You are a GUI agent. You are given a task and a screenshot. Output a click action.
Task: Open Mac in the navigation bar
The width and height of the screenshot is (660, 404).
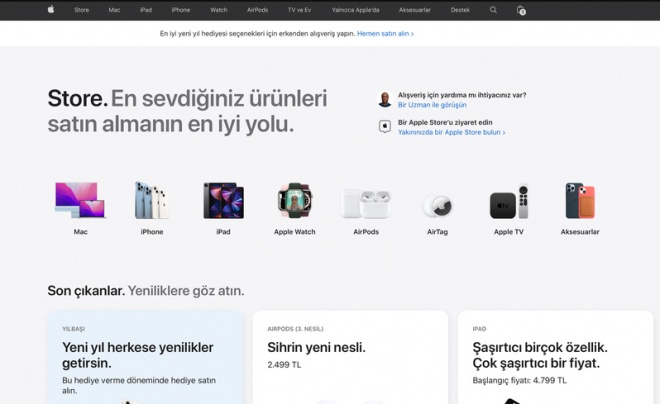point(114,10)
